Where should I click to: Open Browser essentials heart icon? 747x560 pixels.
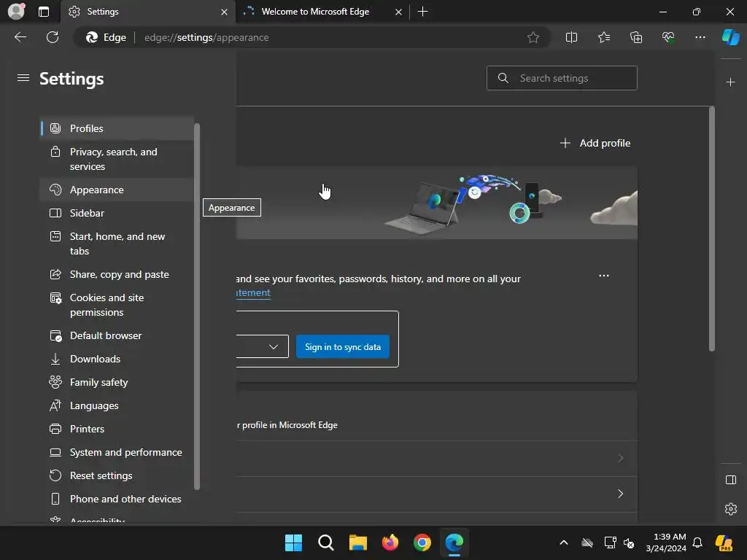pos(668,37)
